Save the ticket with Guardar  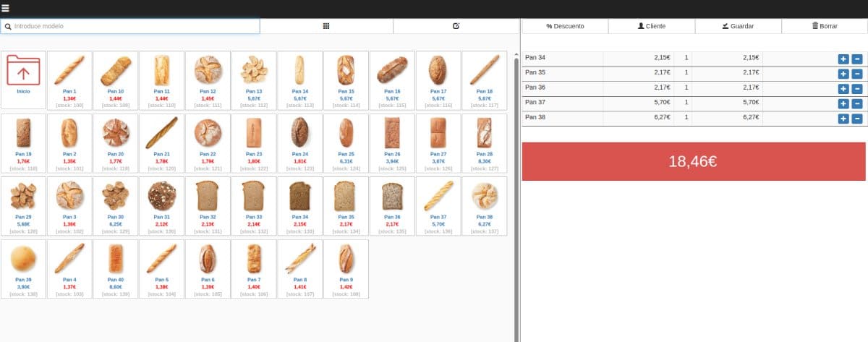(738, 26)
